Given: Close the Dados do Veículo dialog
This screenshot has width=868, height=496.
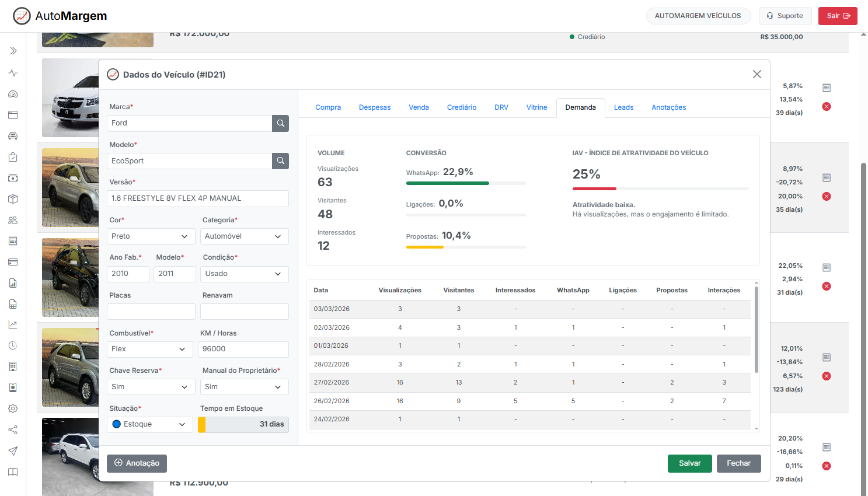Looking at the screenshot, I should 757,74.
